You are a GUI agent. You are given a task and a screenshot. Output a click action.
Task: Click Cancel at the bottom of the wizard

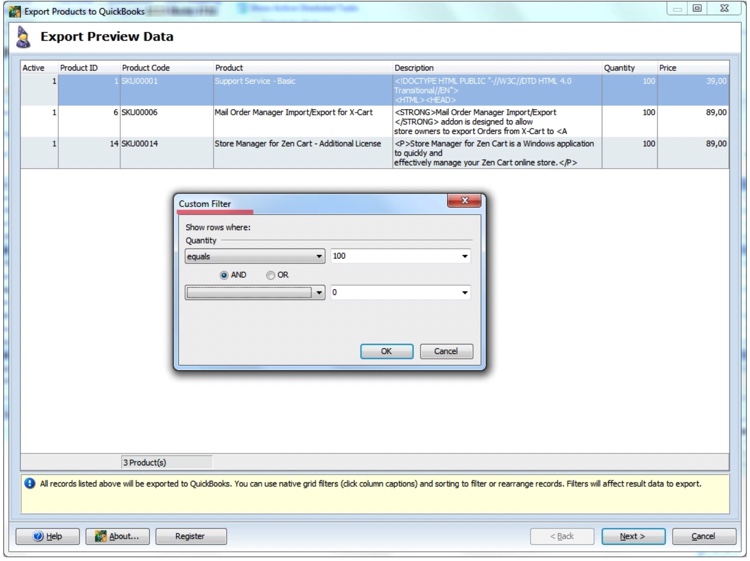704,536
